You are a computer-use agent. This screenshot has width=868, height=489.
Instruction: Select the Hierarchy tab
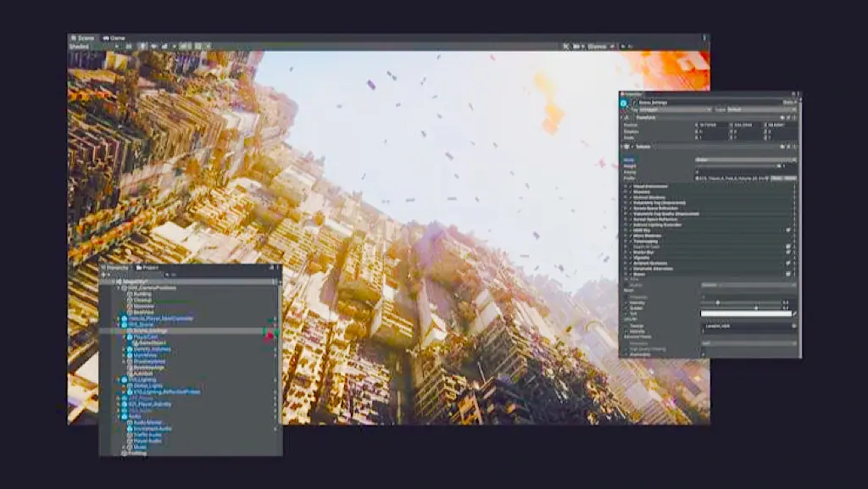(x=117, y=268)
